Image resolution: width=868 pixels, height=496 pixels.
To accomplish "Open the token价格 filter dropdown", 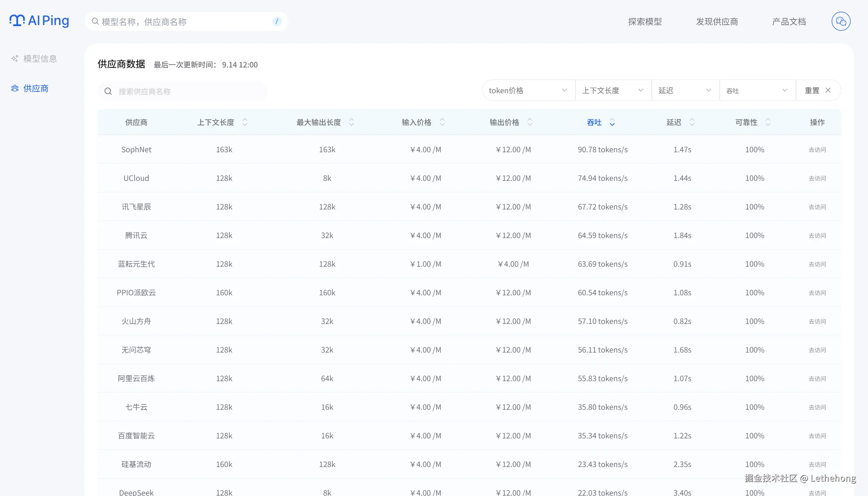I will point(528,90).
